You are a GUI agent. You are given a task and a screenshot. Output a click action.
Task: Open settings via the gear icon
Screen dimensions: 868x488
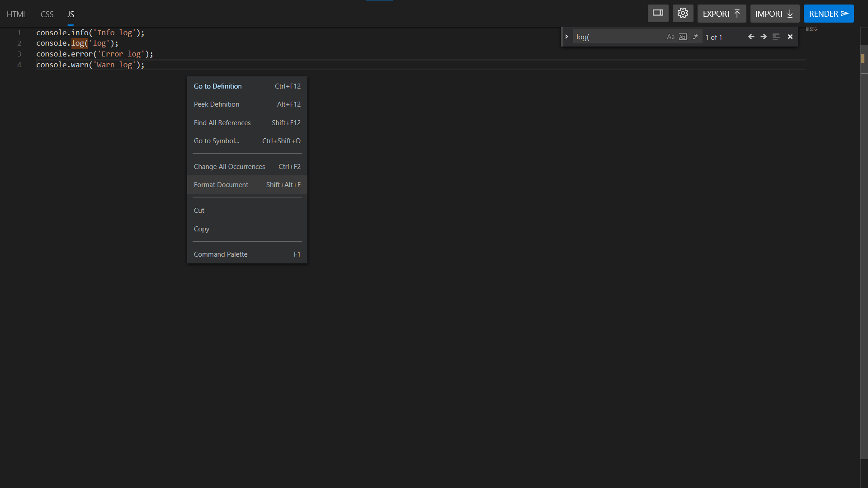pyautogui.click(x=683, y=14)
